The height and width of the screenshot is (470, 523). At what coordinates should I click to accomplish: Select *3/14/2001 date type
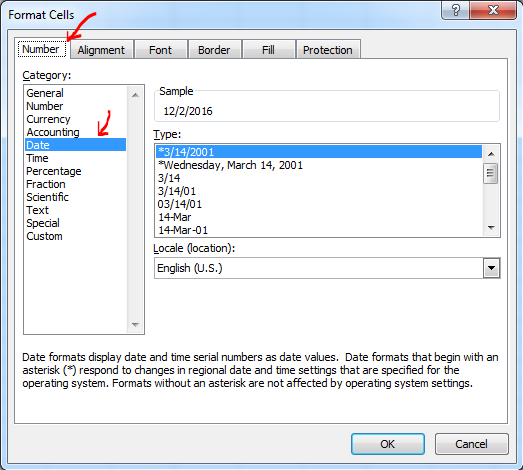(319, 152)
